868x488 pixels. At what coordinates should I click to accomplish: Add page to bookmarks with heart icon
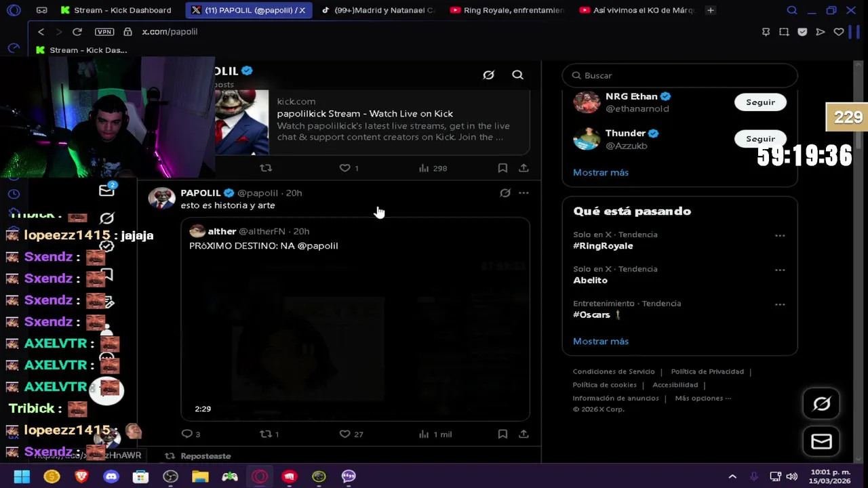click(x=839, y=32)
